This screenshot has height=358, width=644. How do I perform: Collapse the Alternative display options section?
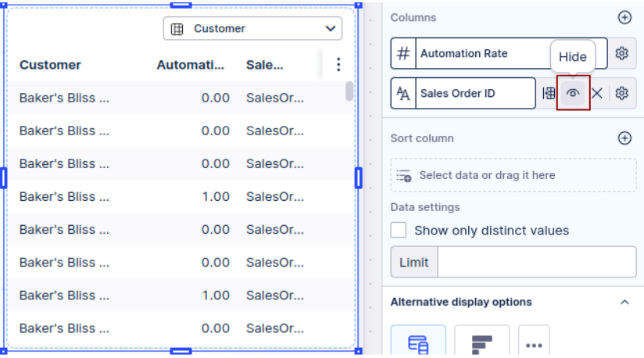624,302
